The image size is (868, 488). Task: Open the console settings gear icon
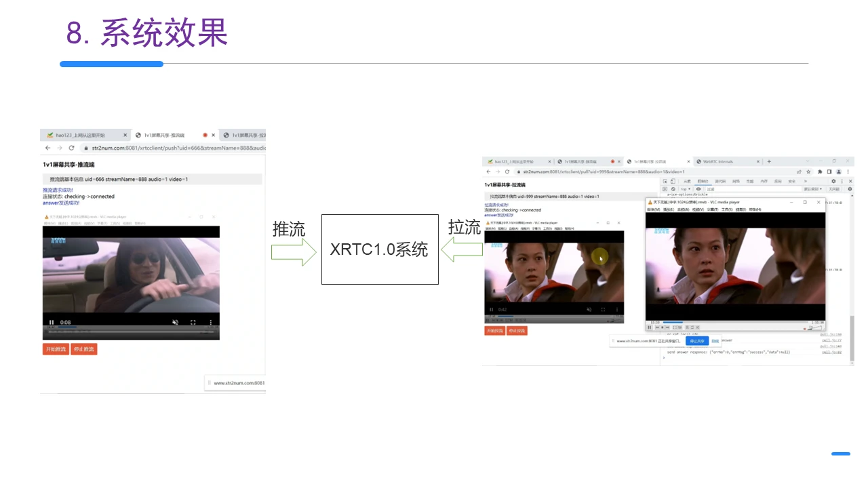(850, 189)
